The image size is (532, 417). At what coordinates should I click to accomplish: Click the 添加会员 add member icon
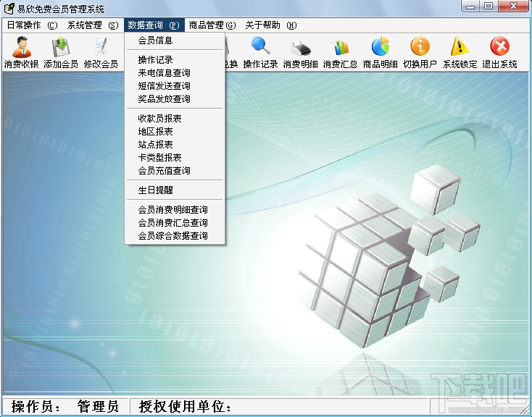coord(61,52)
